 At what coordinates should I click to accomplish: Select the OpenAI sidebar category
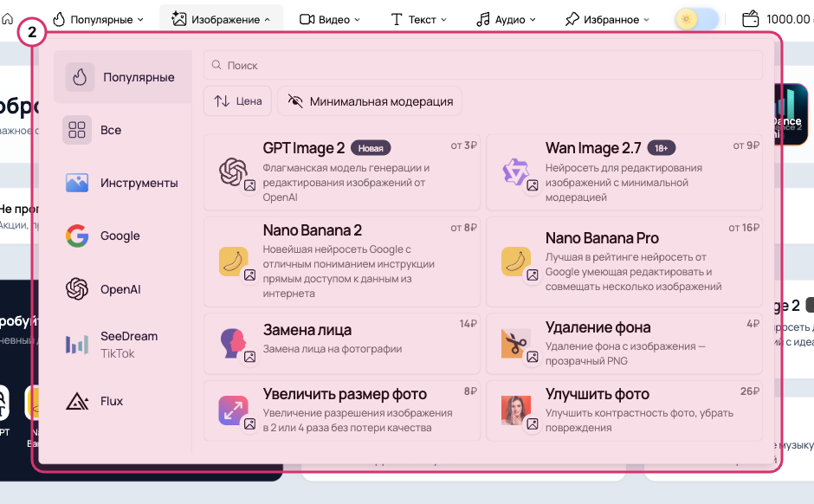tap(122, 289)
